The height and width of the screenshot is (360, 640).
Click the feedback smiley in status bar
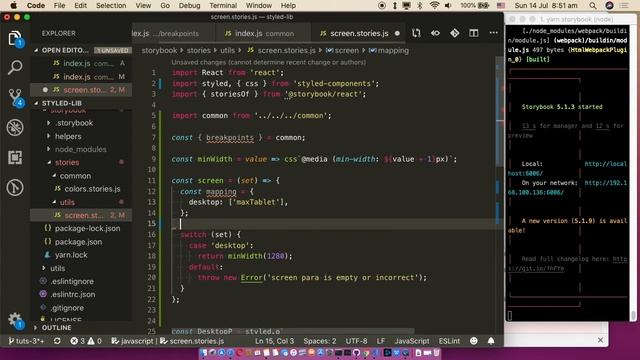473,341
